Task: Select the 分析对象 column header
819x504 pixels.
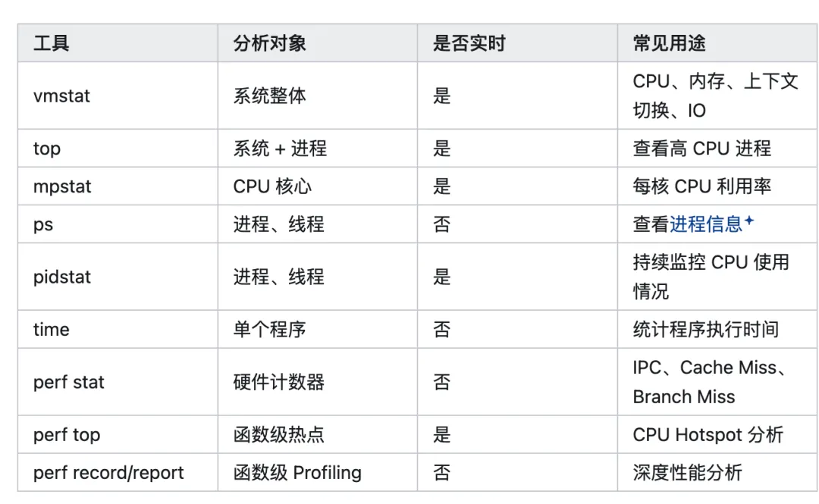Action: (318, 43)
